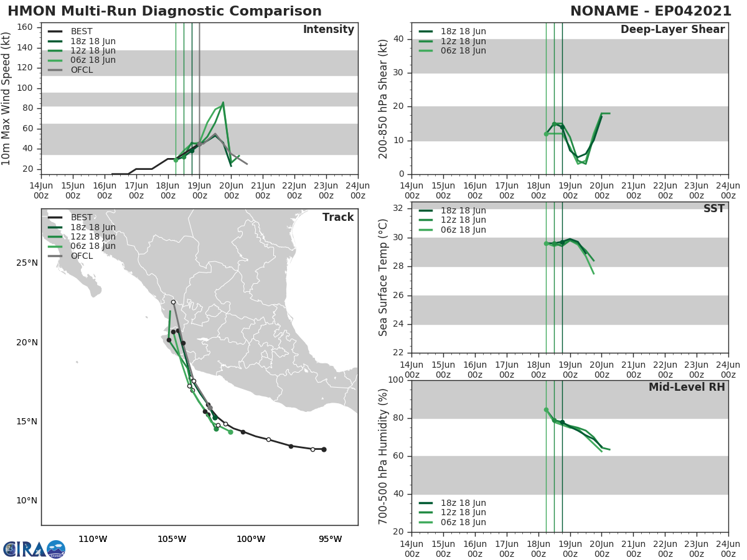This screenshot has height=560, width=747.
Task: Click the Mid-Level RH panel title
Action: [x=687, y=387]
